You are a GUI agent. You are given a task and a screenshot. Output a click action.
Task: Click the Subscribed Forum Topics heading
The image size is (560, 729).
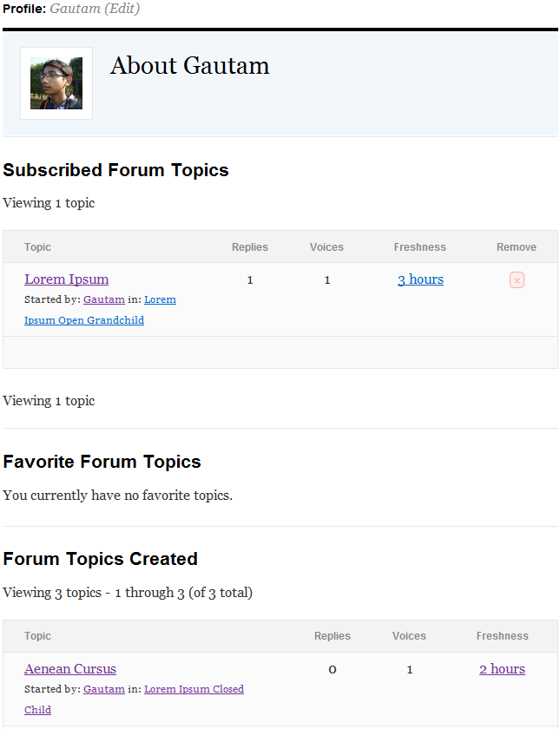pos(115,170)
